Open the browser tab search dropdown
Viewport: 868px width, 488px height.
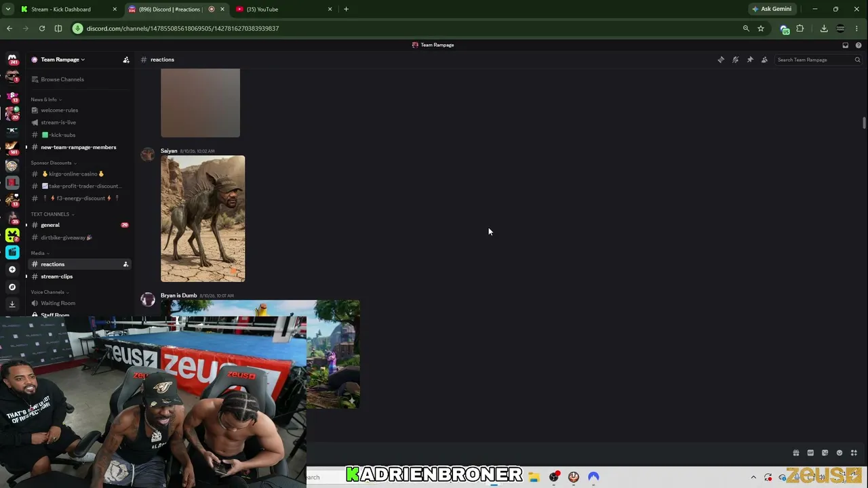8,9
